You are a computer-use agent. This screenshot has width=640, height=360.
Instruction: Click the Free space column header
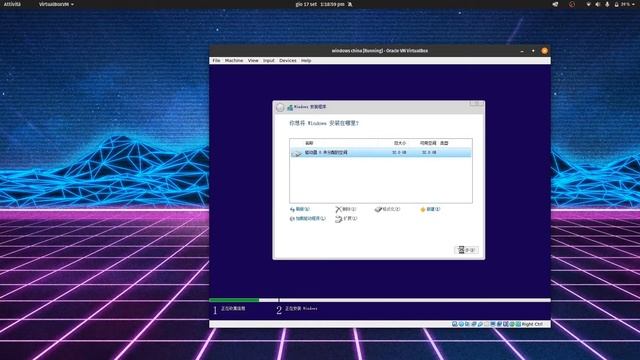coord(428,143)
